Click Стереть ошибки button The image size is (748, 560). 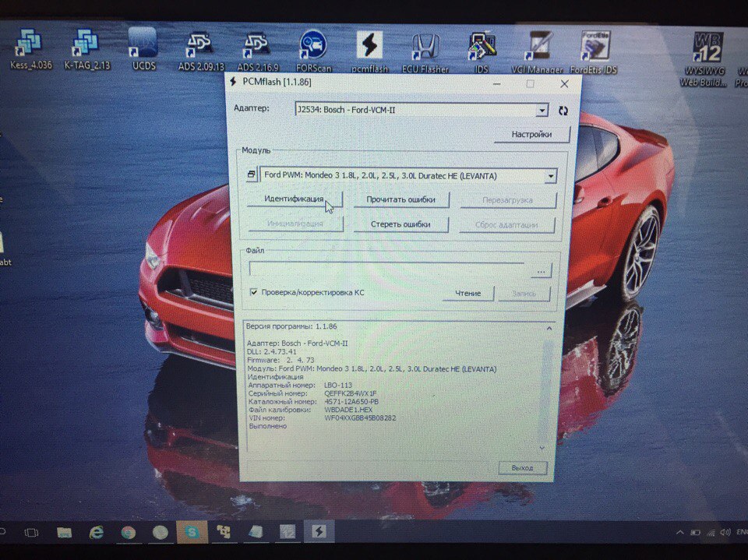[x=400, y=224]
